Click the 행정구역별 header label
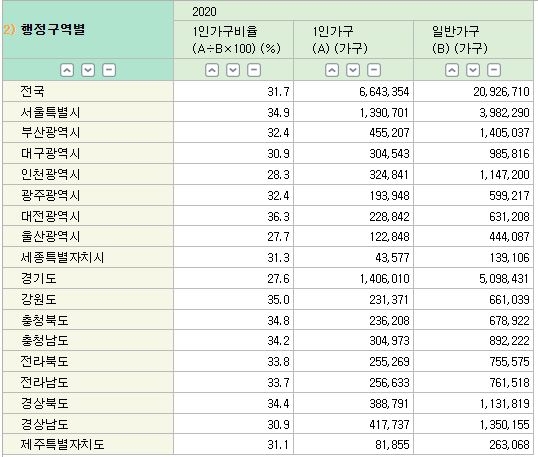Screen dimensions: 538x457 click(x=52, y=30)
